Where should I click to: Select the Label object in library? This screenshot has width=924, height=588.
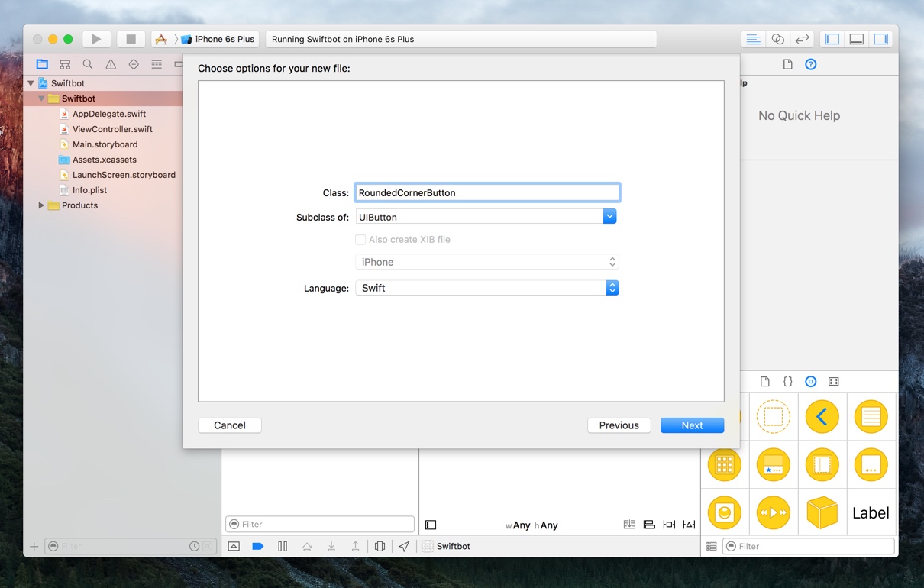pyautogui.click(x=871, y=513)
